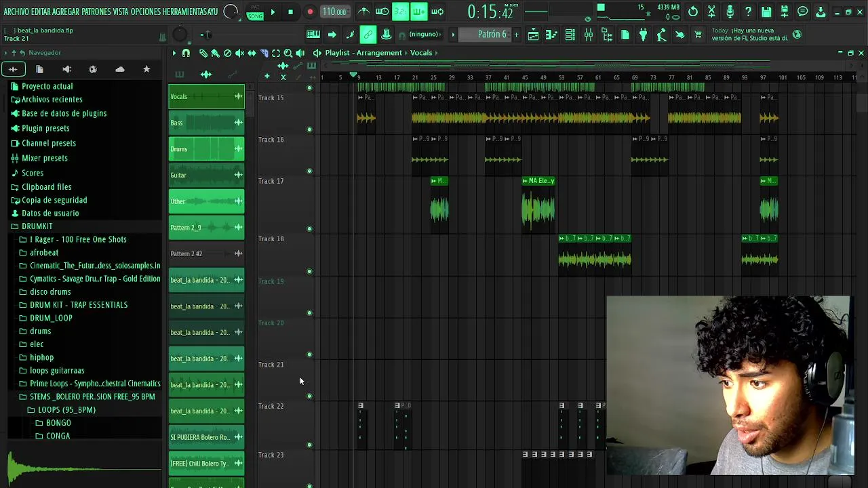
Task: Open the Channel rack step sequencer
Action: pos(570,35)
